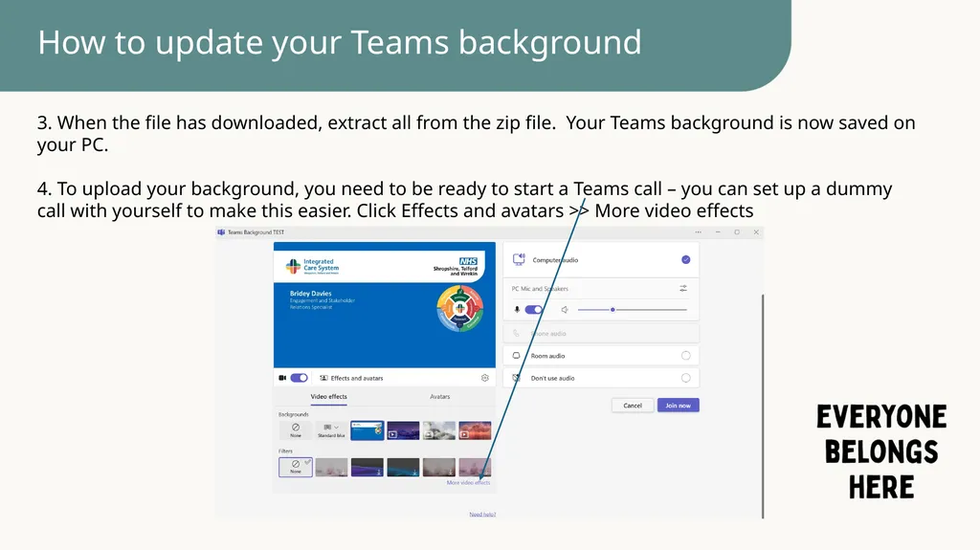980x550 pixels.
Task: Select the orange-red animated background thumbnail
Action: click(x=475, y=430)
